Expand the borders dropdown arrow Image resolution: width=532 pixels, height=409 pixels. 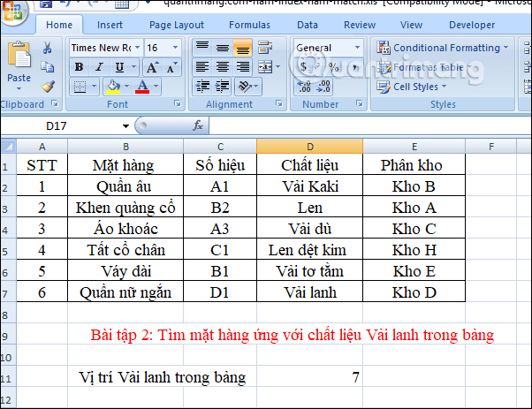pos(94,87)
